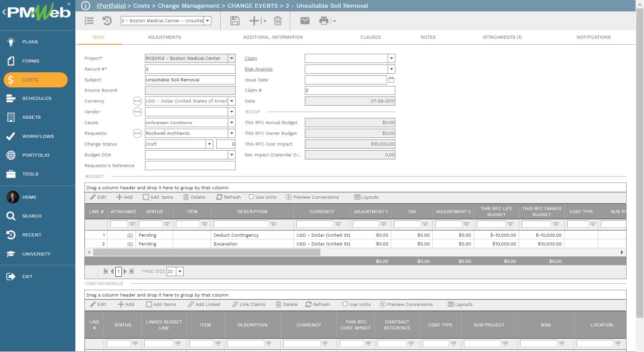Open the Page Size dropdown
This screenshot has height=352, width=644.
point(180,271)
